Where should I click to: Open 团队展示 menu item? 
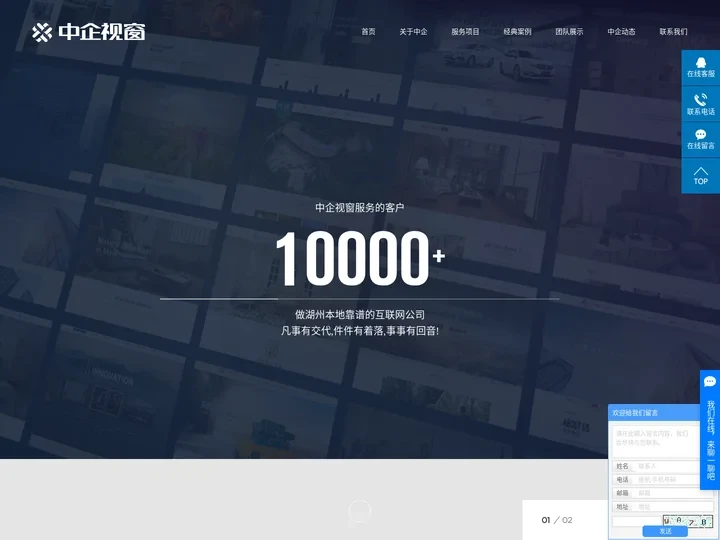[569, 32]
